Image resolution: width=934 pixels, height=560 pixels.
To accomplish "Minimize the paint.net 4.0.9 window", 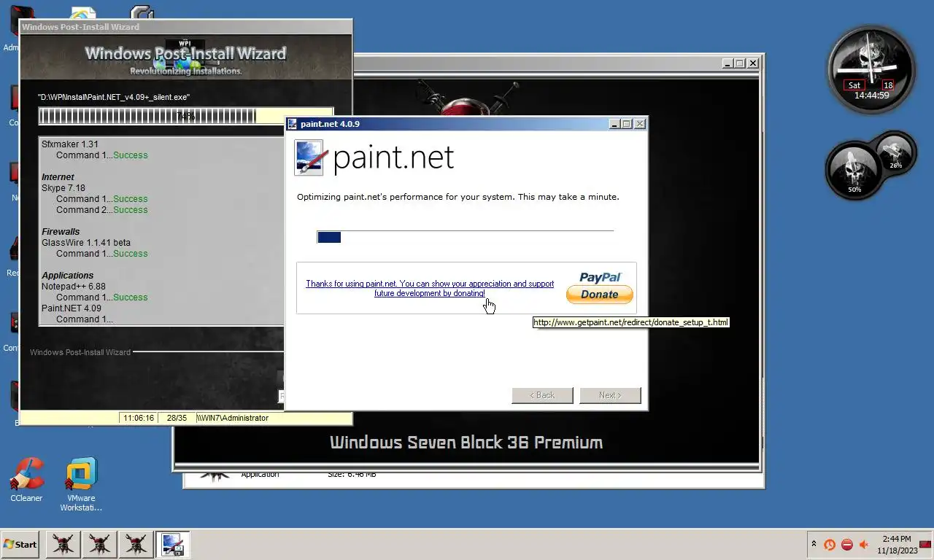I will point(614,124).
